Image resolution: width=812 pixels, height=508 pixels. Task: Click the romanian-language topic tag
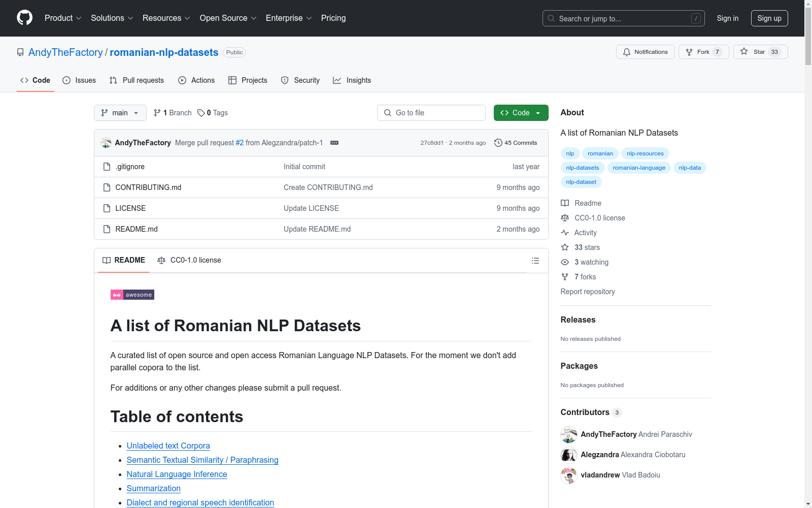click(x=639, y=168)
